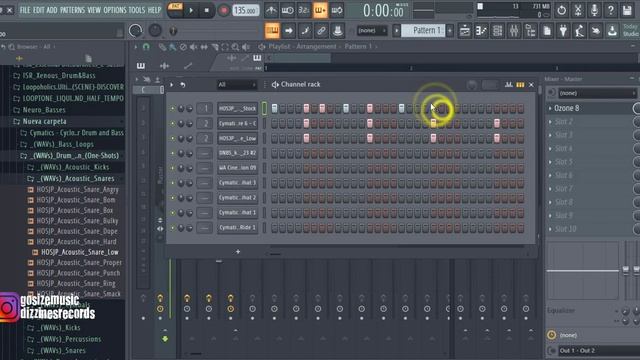Open the EDIT menu
640x360 pixels.
38,10
